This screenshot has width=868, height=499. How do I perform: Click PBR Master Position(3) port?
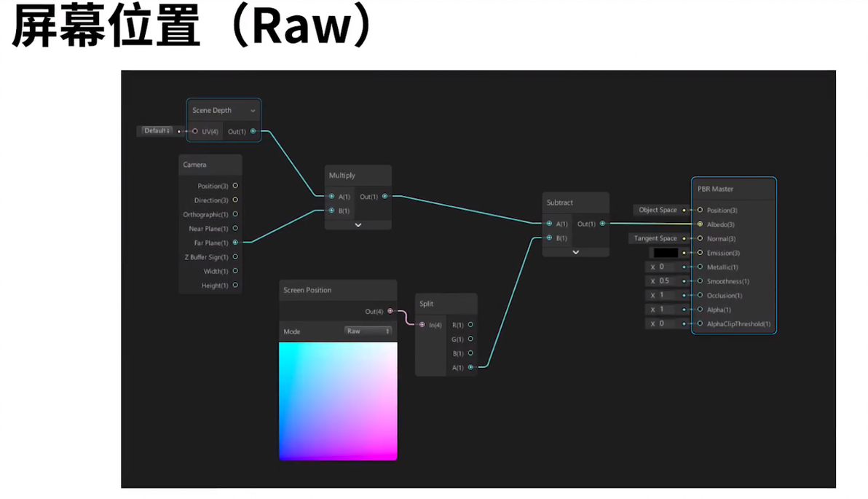[x=701, y=210]
